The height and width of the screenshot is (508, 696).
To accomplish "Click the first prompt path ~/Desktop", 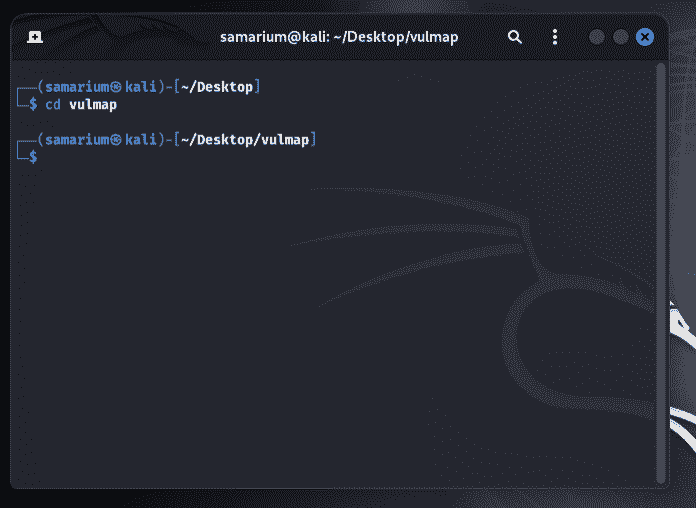I will tap(217, 87).
